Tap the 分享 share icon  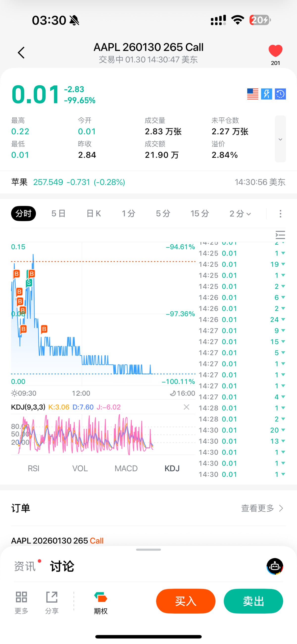pyautogui.click(x=52, y=602)
